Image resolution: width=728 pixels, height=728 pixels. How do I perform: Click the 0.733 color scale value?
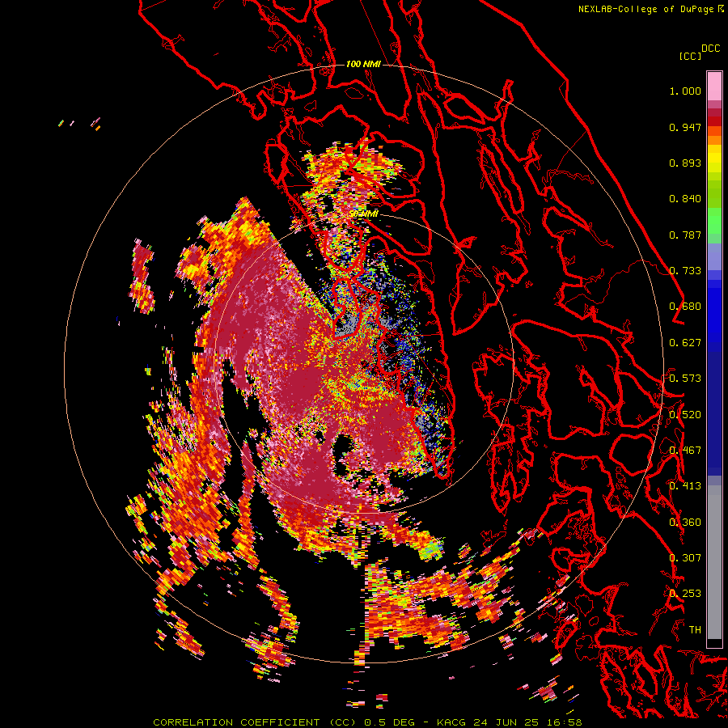(x=685, y=271)
